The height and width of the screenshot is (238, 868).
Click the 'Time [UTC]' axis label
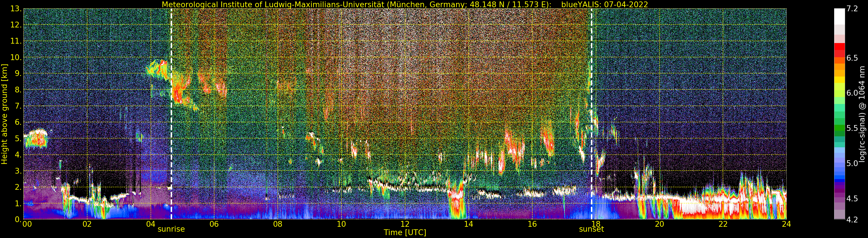pyautogui.click(x=405, y=233)
